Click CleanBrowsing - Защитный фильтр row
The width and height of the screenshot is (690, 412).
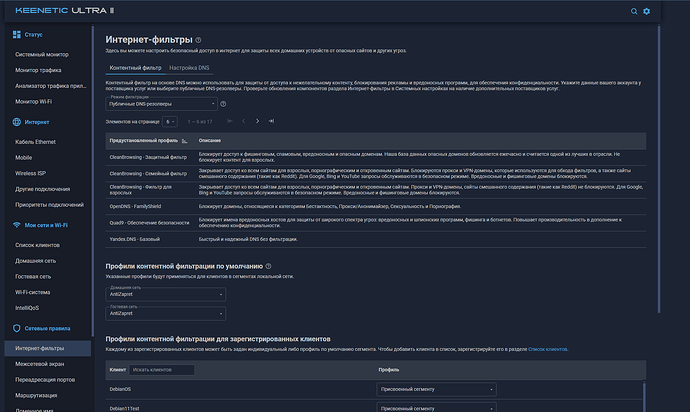pyautogui.click(x=376, y=157)
